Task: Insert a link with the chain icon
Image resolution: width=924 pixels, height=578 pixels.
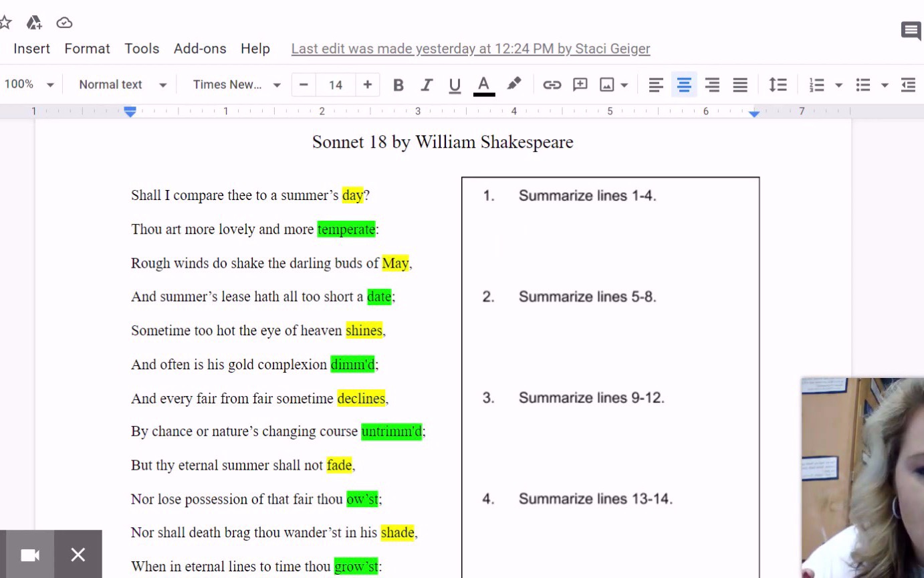Action: [x=552, y=85]
